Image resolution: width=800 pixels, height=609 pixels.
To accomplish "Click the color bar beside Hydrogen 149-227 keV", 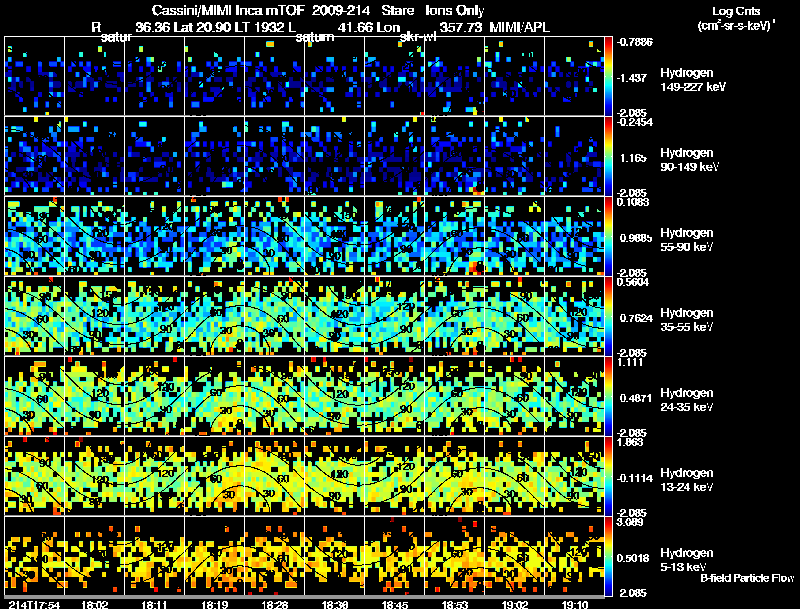I will (x=608, y=77).
